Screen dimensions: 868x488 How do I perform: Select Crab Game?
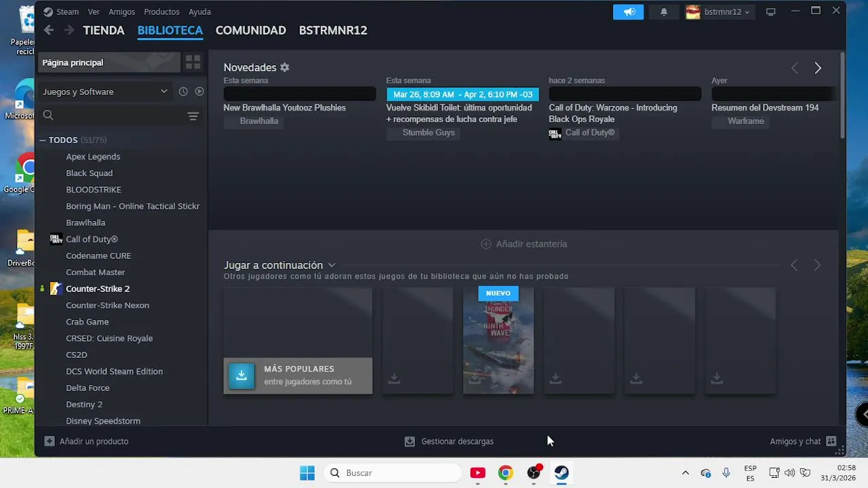[x=87, y=322]
